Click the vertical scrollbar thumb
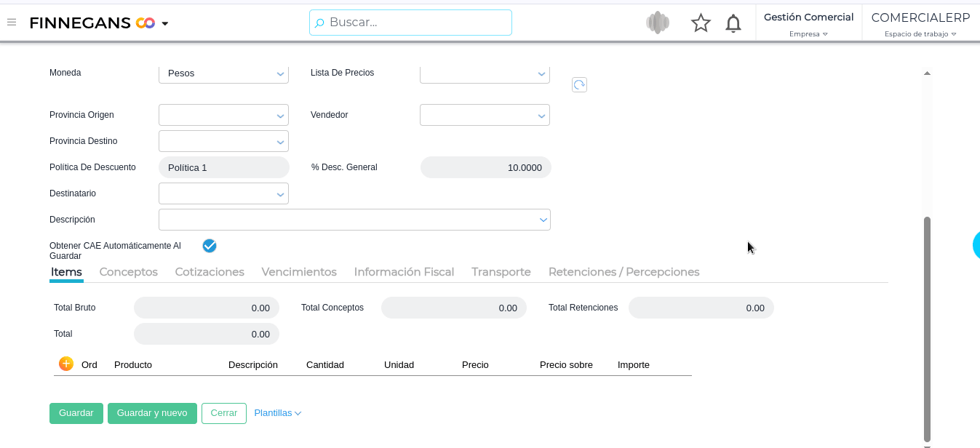The height and width of the screenshot is (448, 980). (x=927, y=327)
